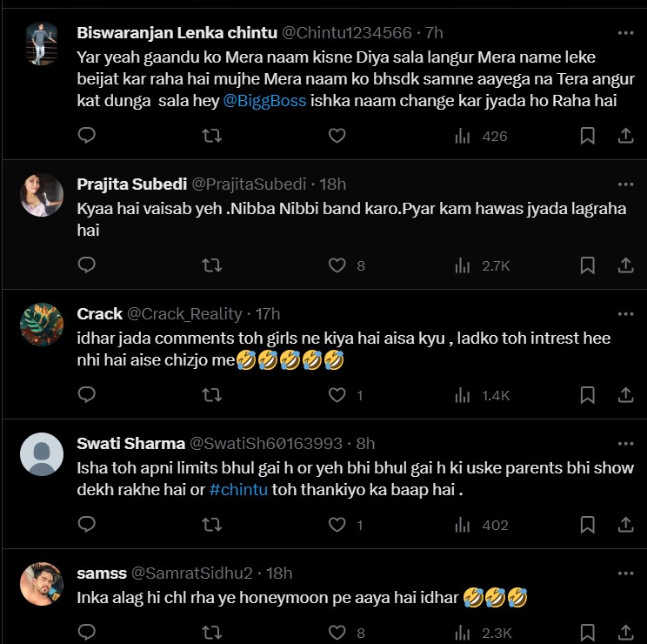Like Biswaranjan Lenka chintu's tweet
This screenshot has width=647, height=644.
tap(337, 136)
